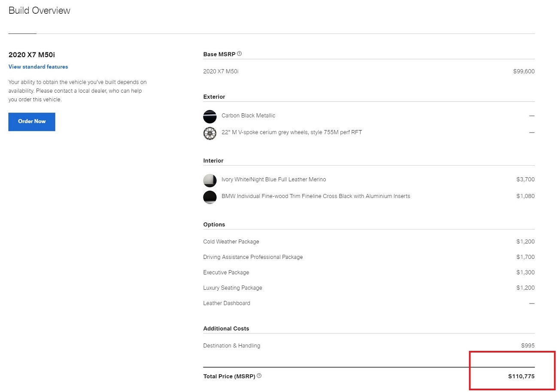558x392 pixels.
Task: Click the 22" M V-spoke wheel thumbnail
Action: tap(210, 133)
